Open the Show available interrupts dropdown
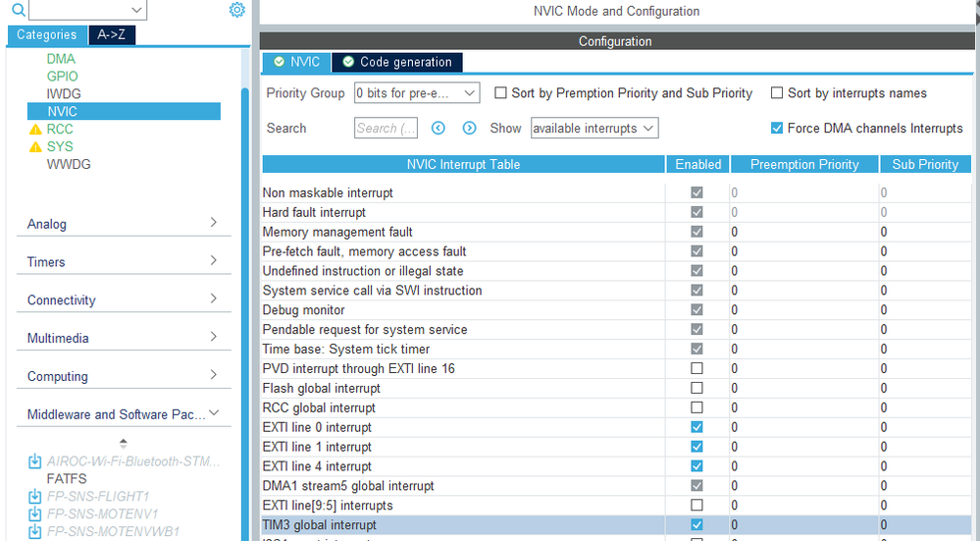980x541 pixels. click(594, 129)
